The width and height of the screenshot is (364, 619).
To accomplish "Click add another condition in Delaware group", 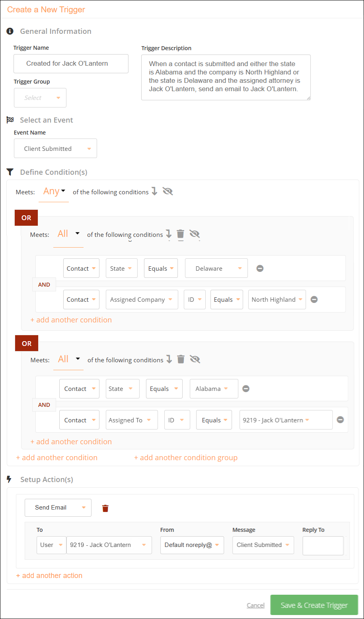I will point(71,320).
